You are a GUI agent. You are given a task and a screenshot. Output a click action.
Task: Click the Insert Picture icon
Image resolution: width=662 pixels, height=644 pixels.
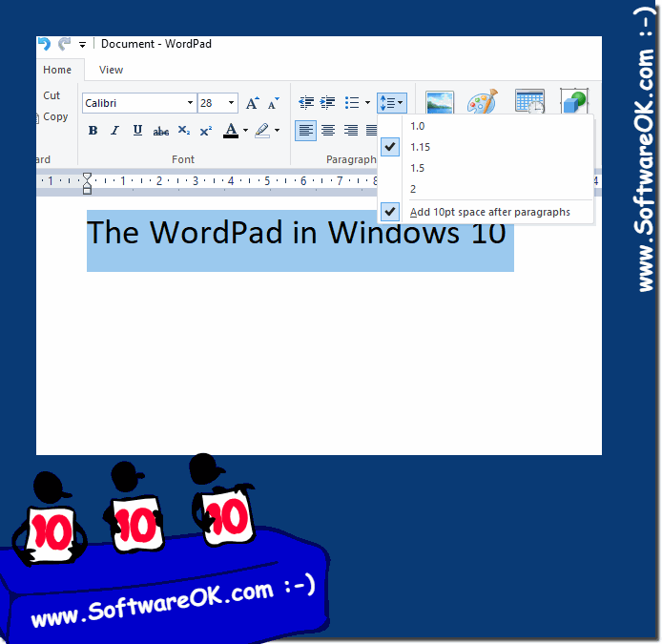click(x=440, y=102)
